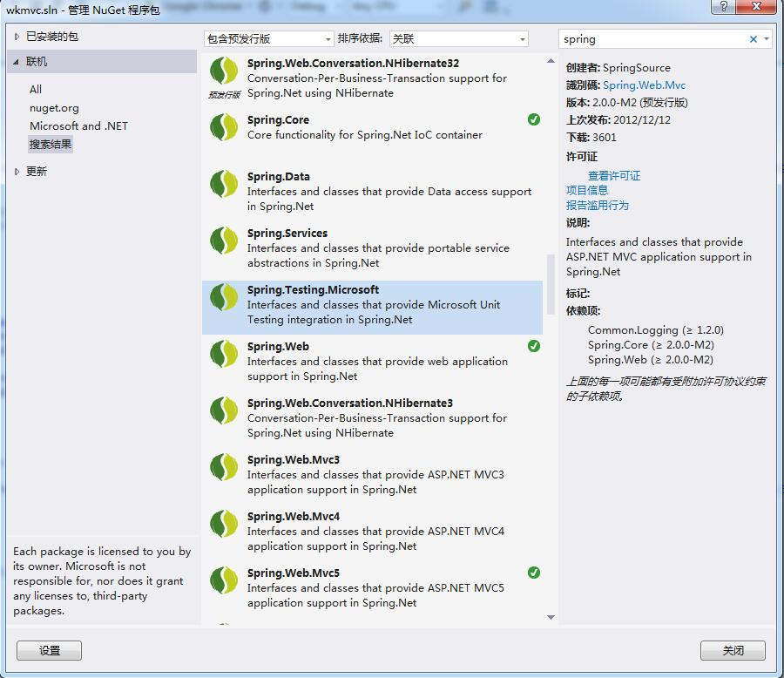Select the Microsoft and .NET source
The image size is (784, 678).
click(78, 126)
